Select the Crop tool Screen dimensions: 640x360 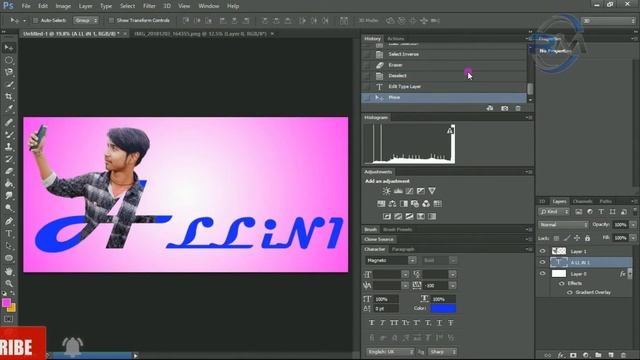(9, 97)
